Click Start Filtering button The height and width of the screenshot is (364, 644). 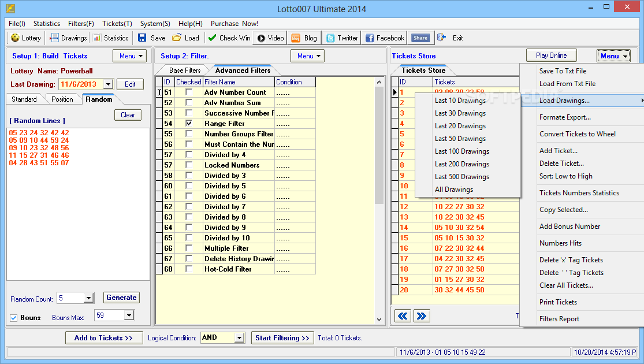(x=282, y=337)
